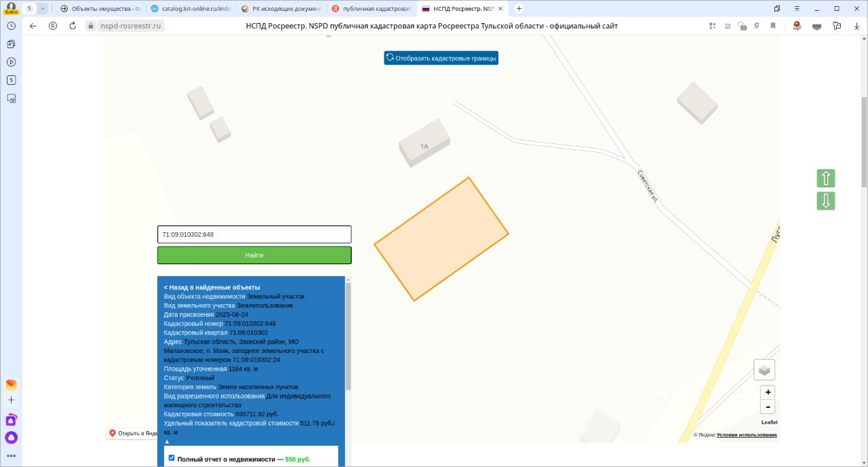Open the tab collections icon in sidebar
868x467 pixels.
click(x=11, y=43)
